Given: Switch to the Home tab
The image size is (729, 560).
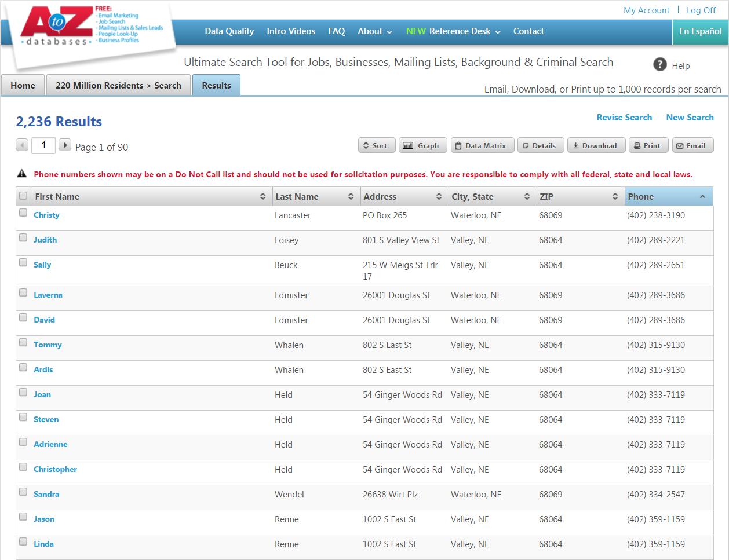Looking at the screenshot, I should tap(23, 85).
